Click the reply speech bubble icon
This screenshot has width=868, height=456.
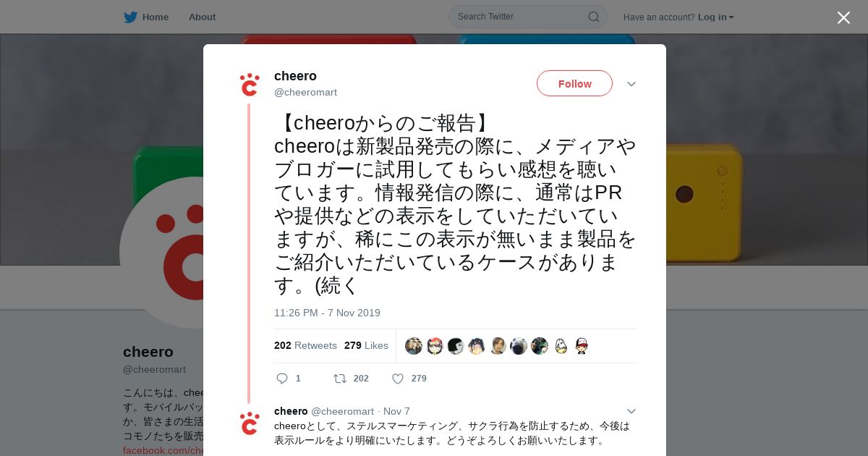(282, 379)
